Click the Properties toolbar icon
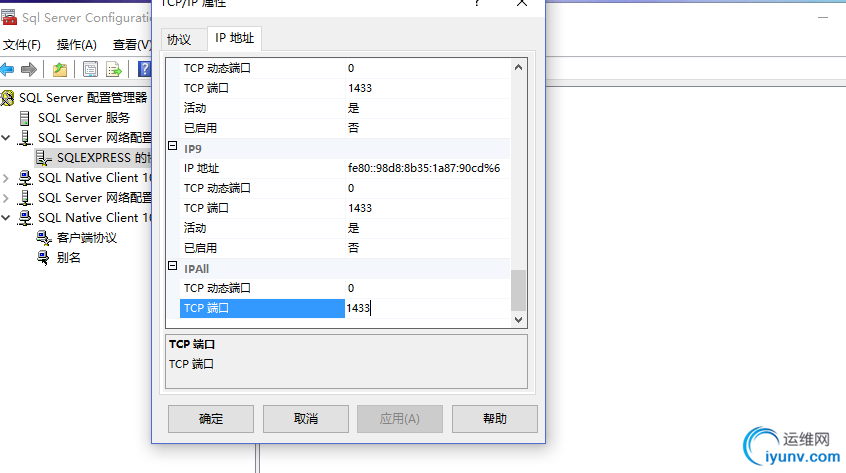The width and height of the screenshot is (846, 473). pos(90,69)
